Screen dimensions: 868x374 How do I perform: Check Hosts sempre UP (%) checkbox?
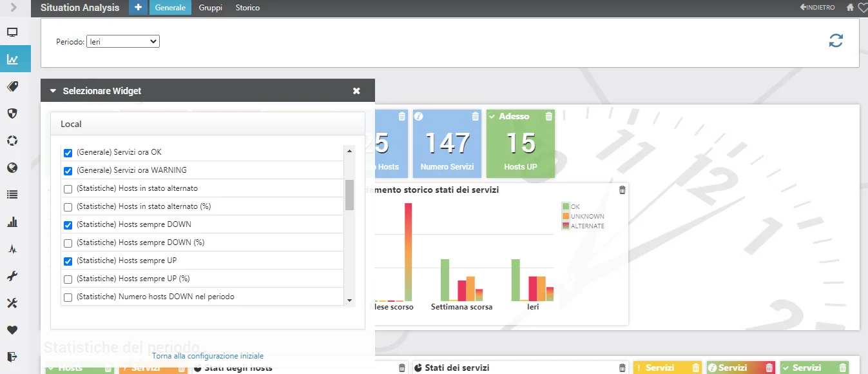coord(68,279)
